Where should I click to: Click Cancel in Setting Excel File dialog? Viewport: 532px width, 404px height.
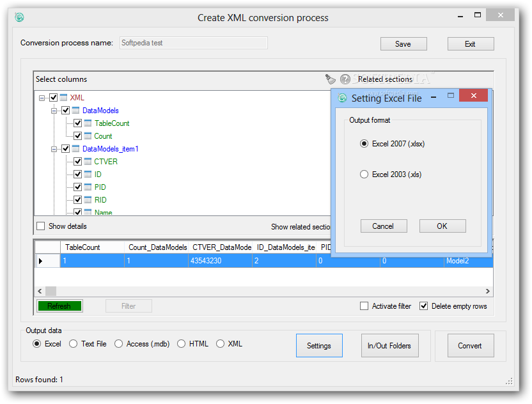(x=384, y=226)
